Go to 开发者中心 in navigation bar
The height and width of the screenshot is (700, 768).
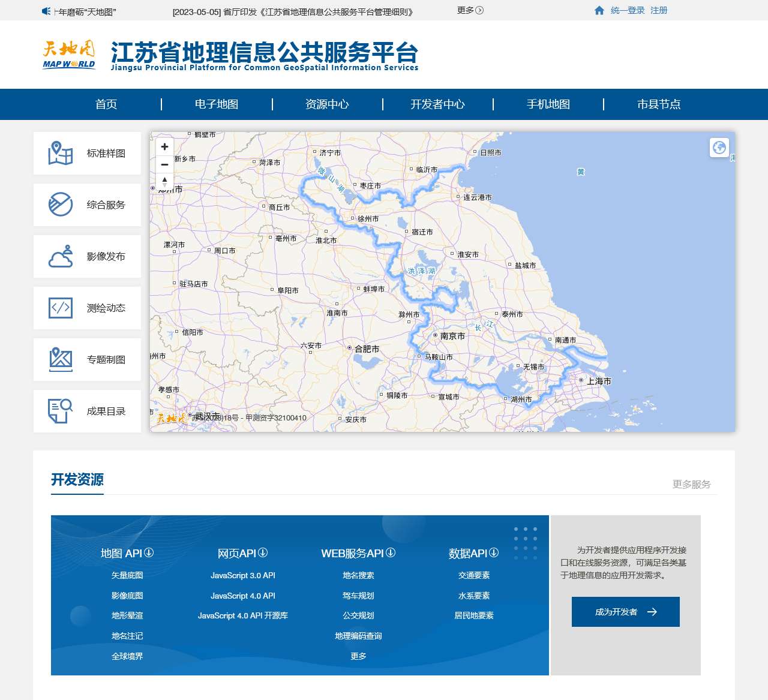[x=437, y=104]
